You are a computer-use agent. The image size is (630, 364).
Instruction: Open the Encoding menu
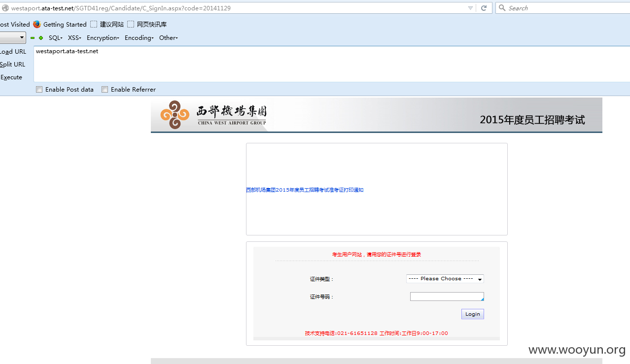coord(139,38)
